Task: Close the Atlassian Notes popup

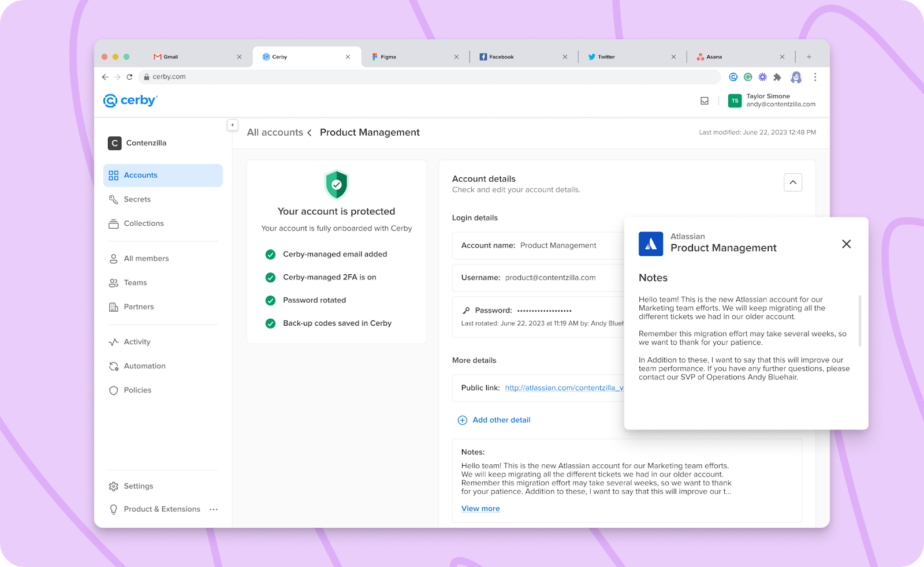Action: [x=847, y=244]
